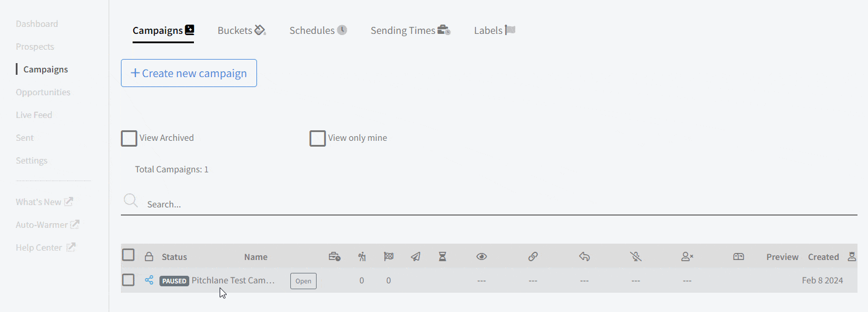Open the Pitchlane Test campaign with Open button
This screenshot has width=868, height=312.
303,281
